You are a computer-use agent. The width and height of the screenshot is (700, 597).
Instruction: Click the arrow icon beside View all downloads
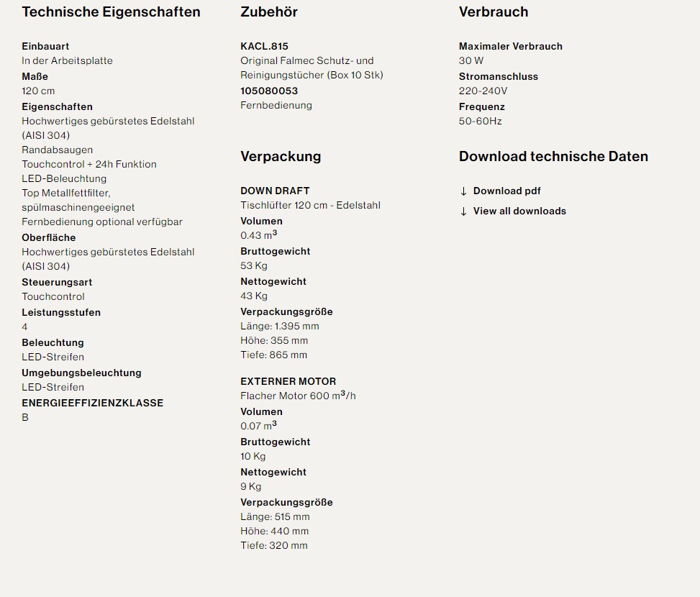[x=463, y=211]
